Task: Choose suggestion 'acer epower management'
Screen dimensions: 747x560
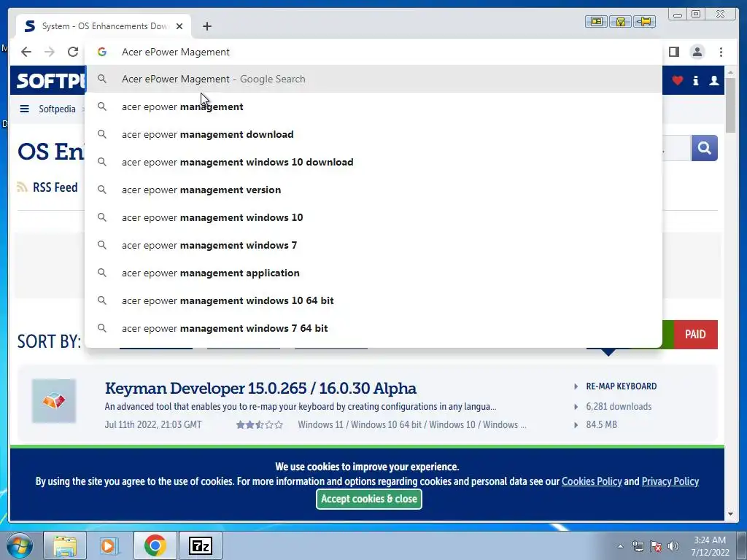Action: tap(373, 106)
